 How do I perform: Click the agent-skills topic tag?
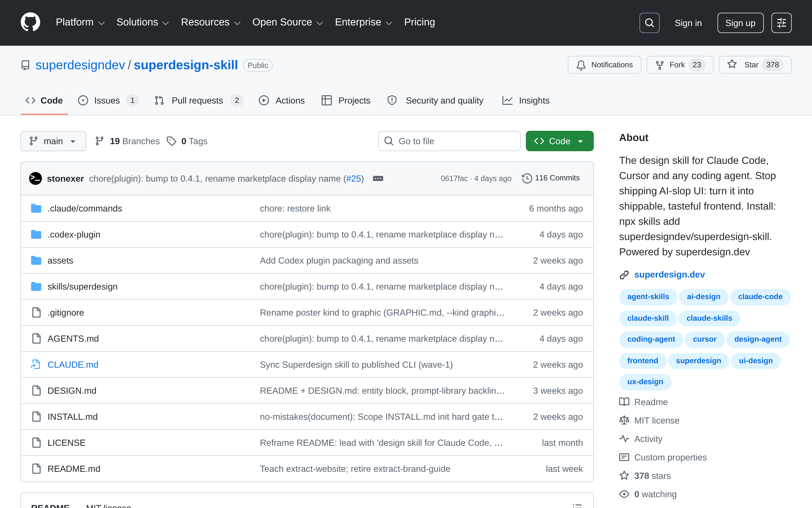click(x=648, y=297)
